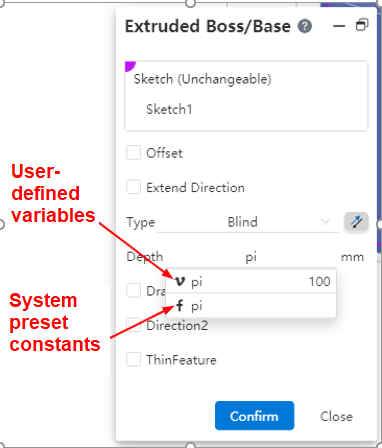The width and height of the screenshot is (382, 448).
Task: Reverse extrude direction with arrow icon
Action: click(356, 222)
